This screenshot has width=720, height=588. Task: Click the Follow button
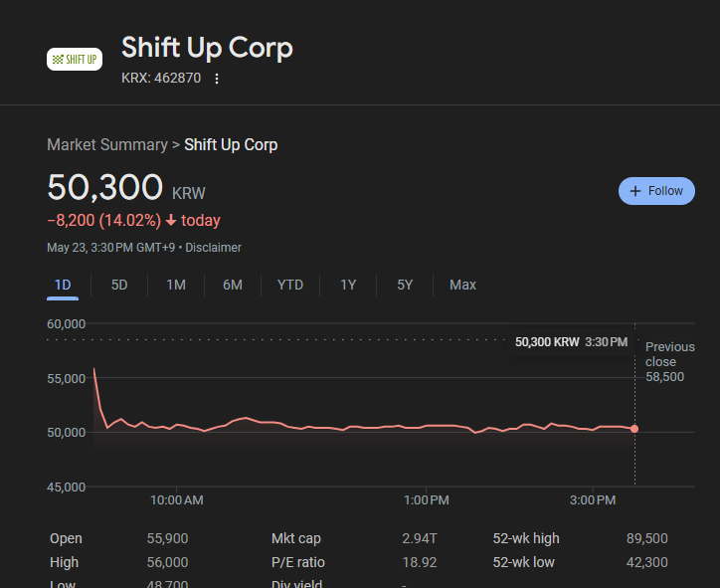[x=656, y=191]
